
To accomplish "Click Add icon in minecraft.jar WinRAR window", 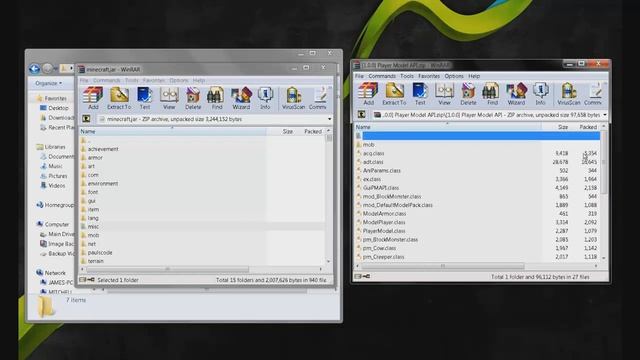I will (x=93, y=98).
